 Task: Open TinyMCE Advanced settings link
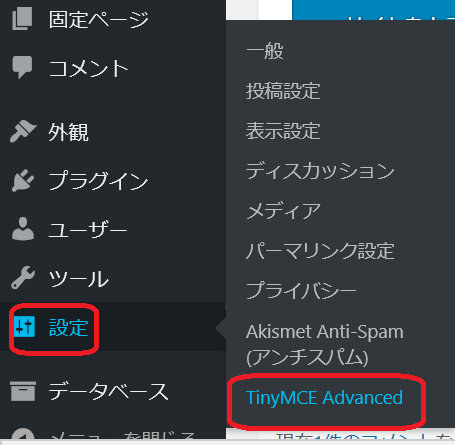pos(324,398)
